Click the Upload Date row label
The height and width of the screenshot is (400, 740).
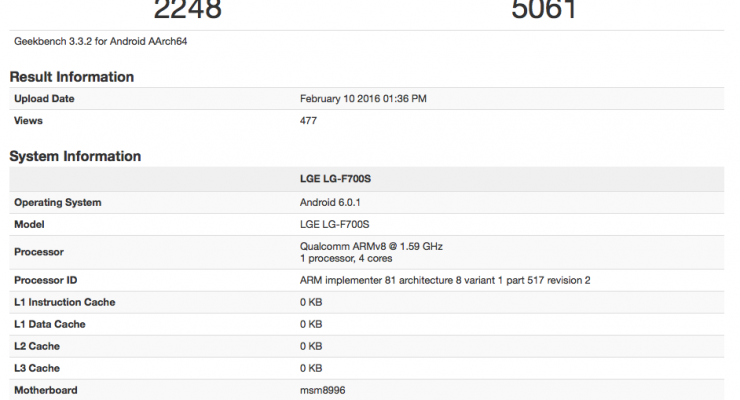tap(44, 99)
